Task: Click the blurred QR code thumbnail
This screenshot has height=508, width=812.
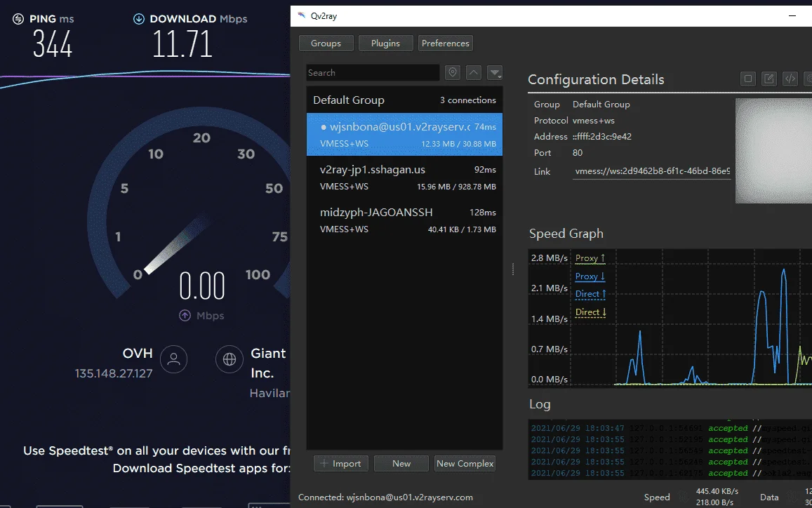Action: [x=773, y=151]
